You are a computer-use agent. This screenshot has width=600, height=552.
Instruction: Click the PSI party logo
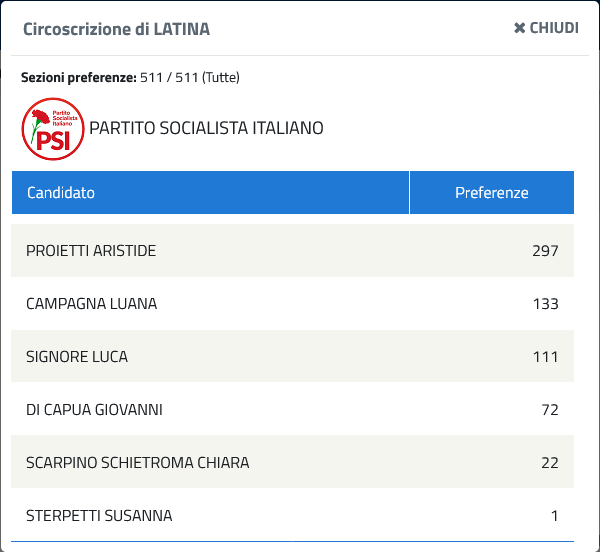click(x=53, y=129)
